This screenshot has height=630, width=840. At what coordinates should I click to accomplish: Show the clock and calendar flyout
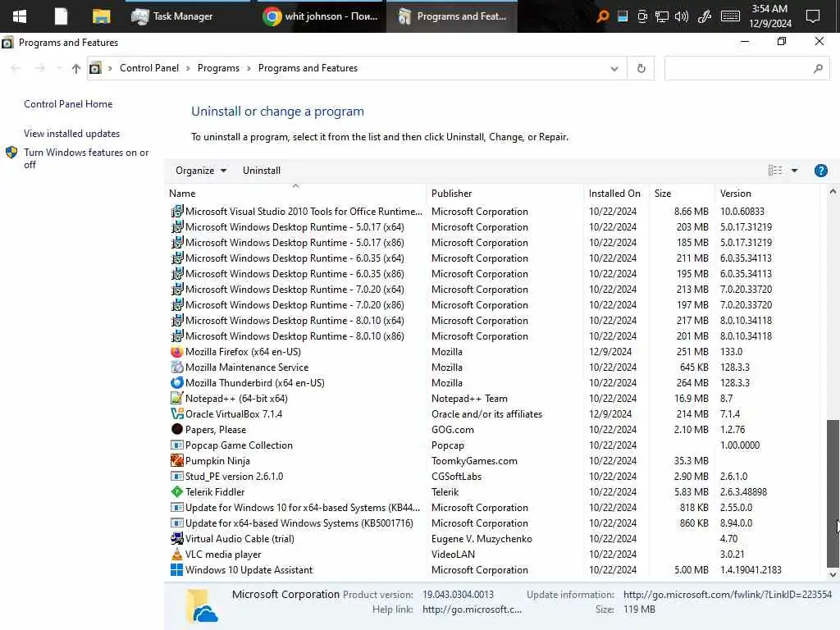point(769,16)
